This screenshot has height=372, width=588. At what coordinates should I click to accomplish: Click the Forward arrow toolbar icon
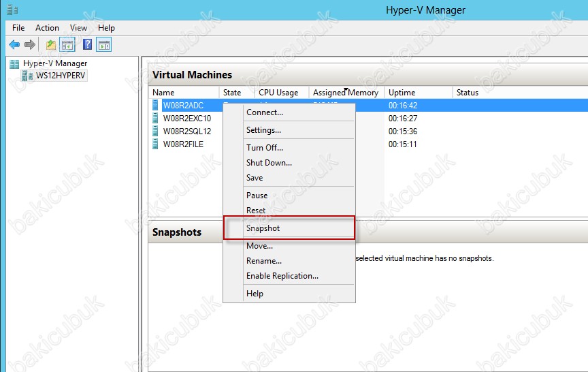30,45
